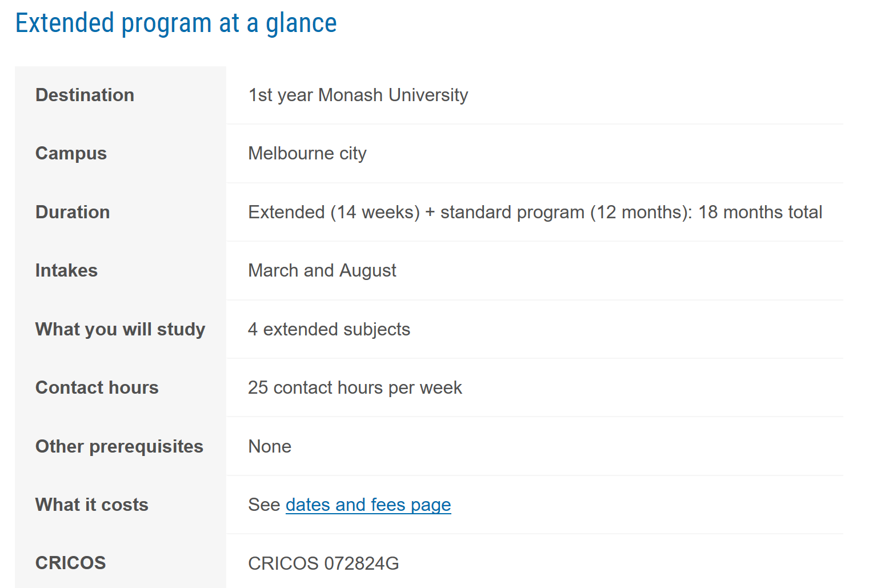
Task: Select the "What you will study" label
Action: pos(120,329)
